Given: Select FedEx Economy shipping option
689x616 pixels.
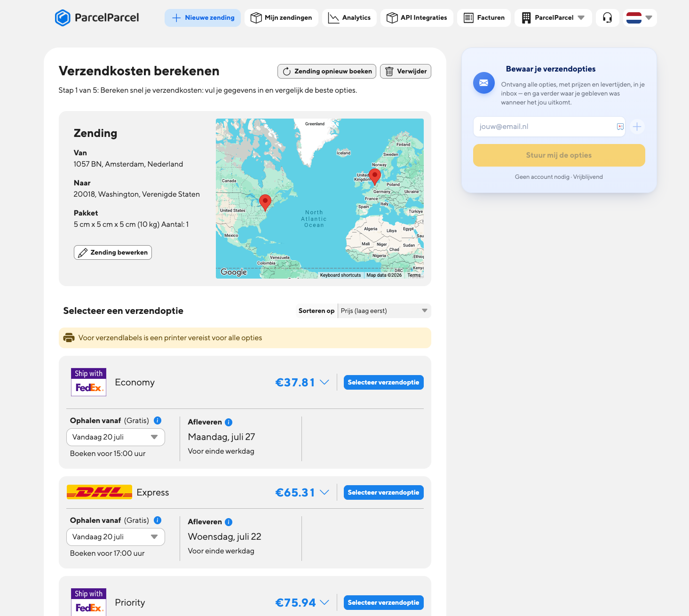Looking at the screenshot, I should [383, 382].
